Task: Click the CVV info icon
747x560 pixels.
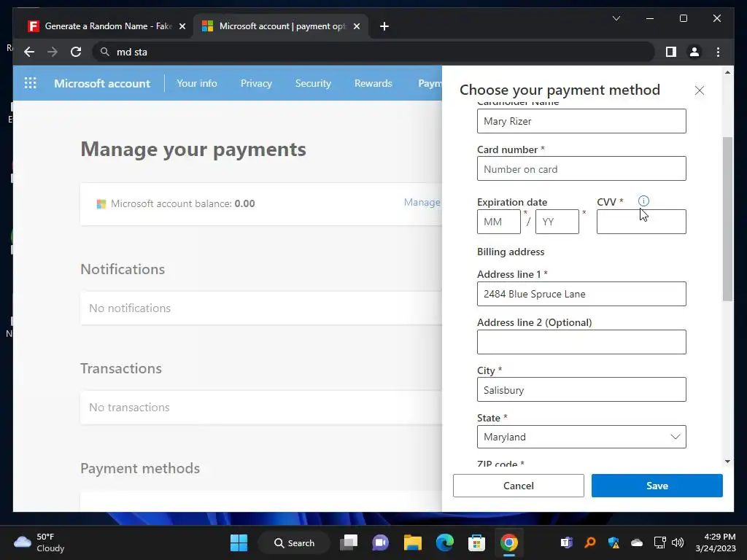Action: click(643, 201)
